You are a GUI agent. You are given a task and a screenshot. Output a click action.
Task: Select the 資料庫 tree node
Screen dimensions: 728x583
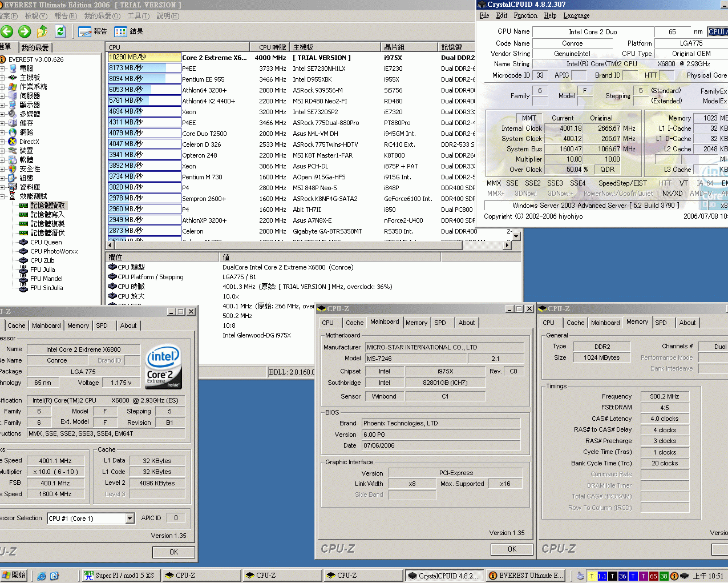[x=30, y=187]
